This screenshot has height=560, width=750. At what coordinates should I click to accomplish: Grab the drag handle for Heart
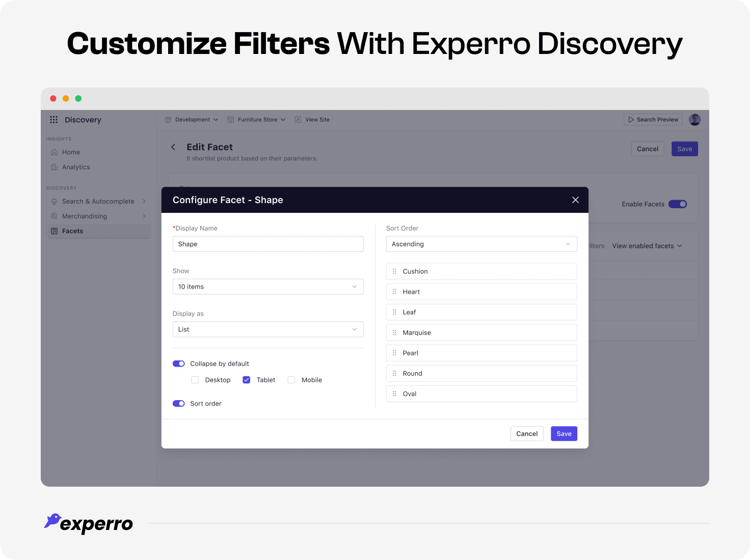[394, 292]
